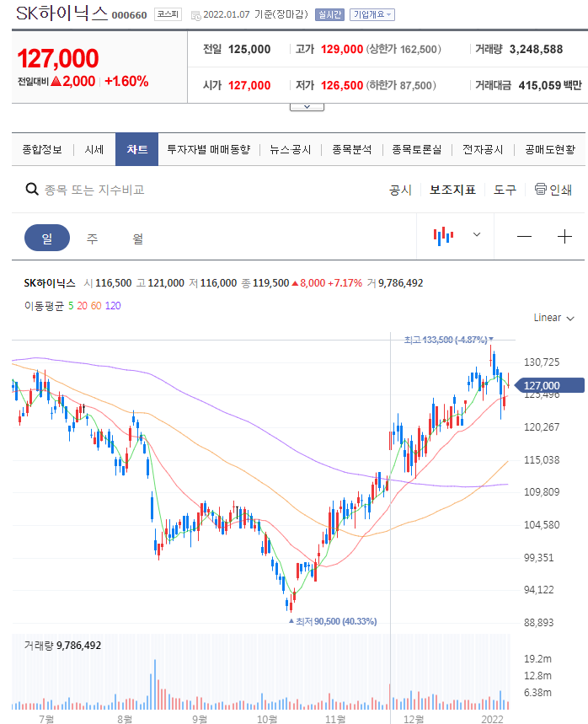The width and height of the screenshot is (588, 724).
Task: Open the 공매도현황 tab
Action: pyautogui.click(x=550, y=149)
